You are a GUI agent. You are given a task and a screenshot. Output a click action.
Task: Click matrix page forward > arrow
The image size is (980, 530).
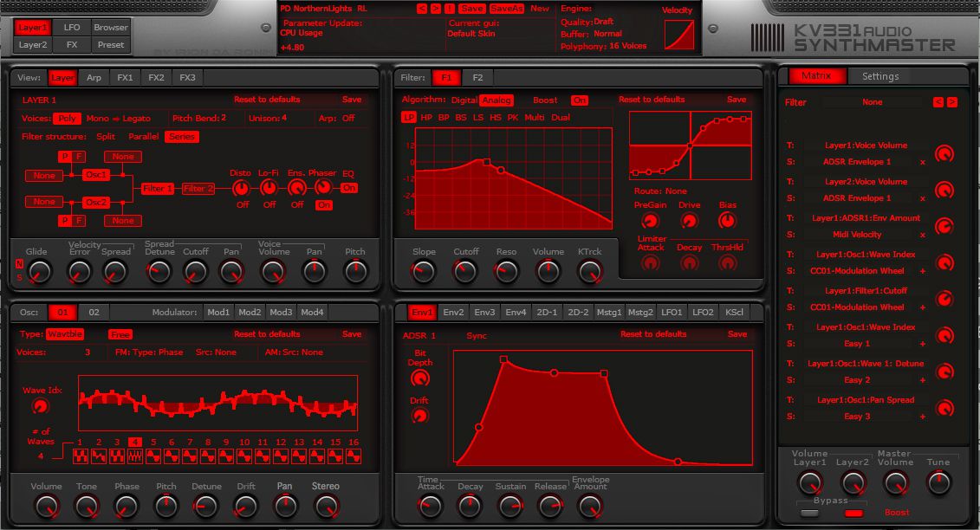pyautogui.click(x=952, y=102)
